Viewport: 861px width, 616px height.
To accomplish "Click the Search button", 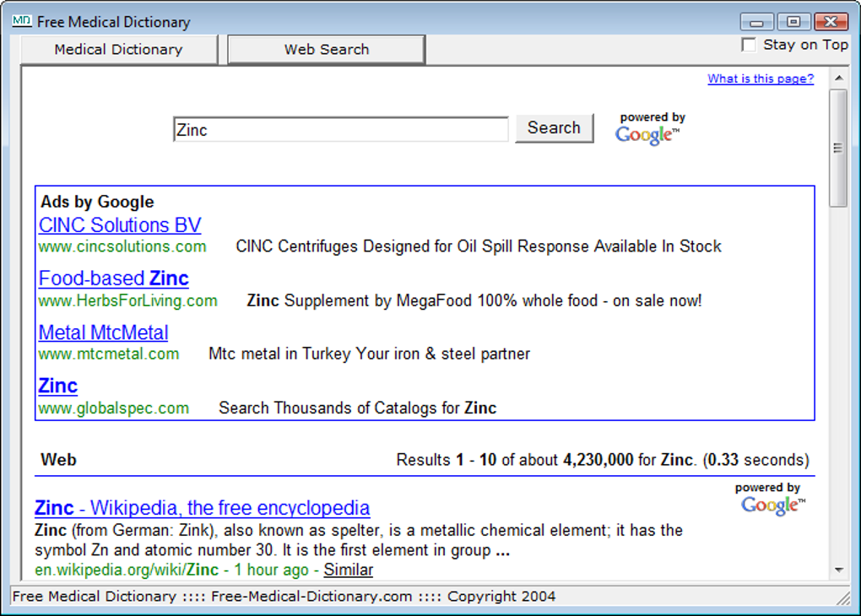I will 554,128.
